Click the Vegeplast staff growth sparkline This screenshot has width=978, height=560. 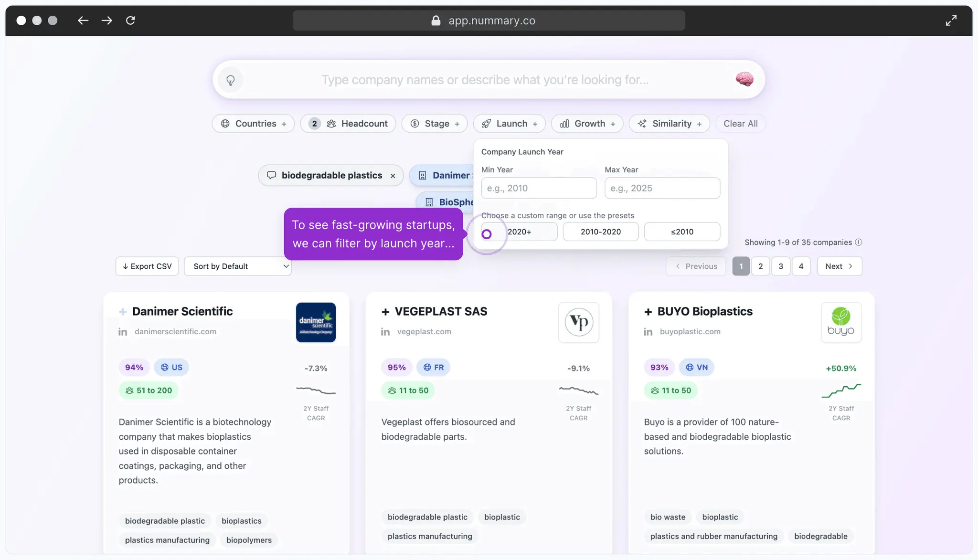(578, 391)
